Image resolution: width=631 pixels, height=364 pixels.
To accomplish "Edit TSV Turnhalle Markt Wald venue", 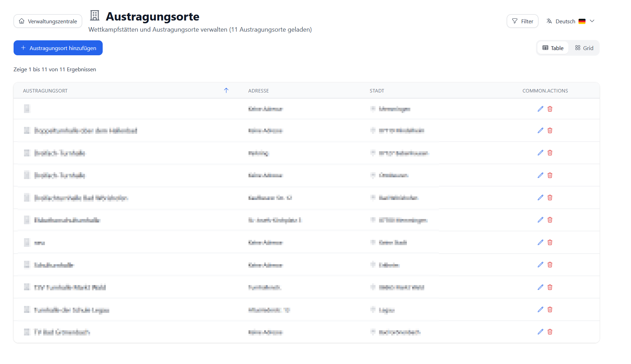I will point(541,287).
